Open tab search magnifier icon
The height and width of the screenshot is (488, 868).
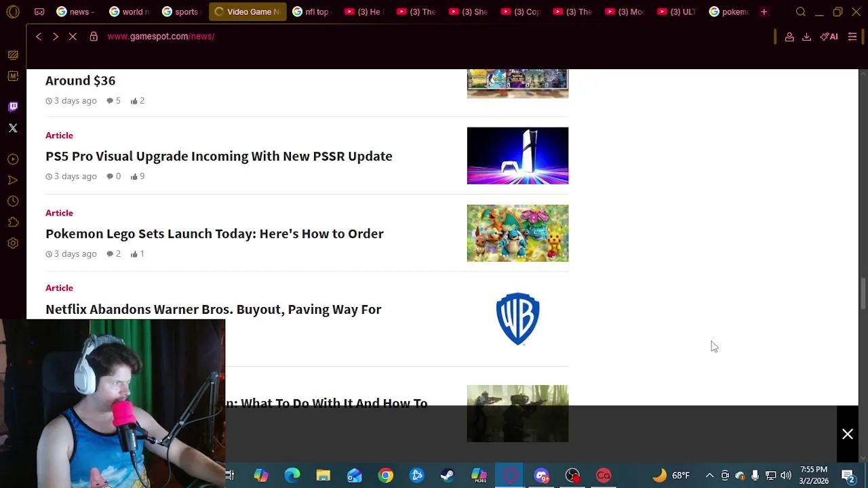801,12
